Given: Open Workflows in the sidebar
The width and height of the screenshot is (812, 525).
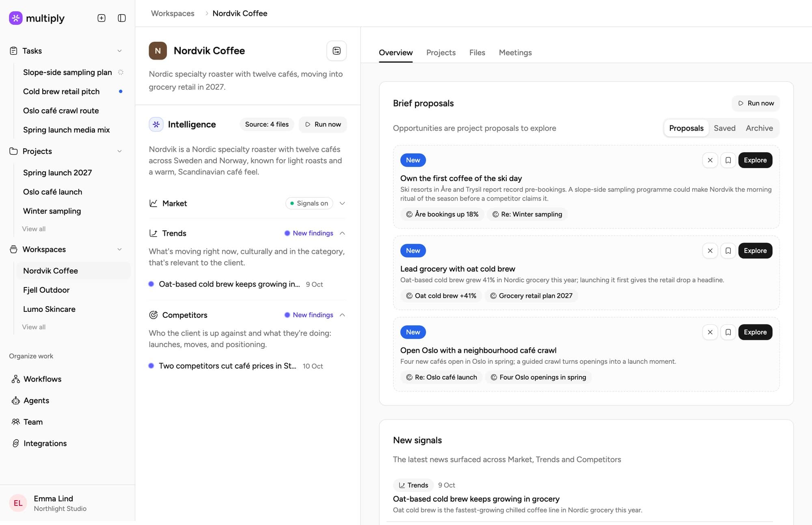Looking at the screenshot, I should pos(42,379).
